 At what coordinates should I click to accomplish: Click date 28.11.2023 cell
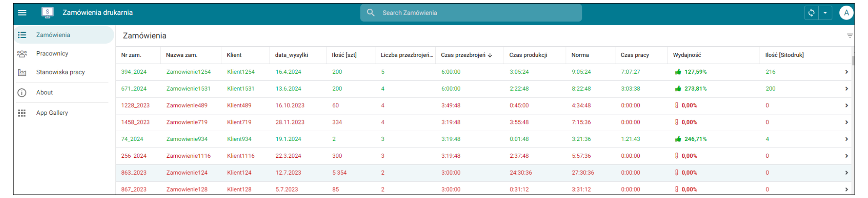(x=290, y=122)
